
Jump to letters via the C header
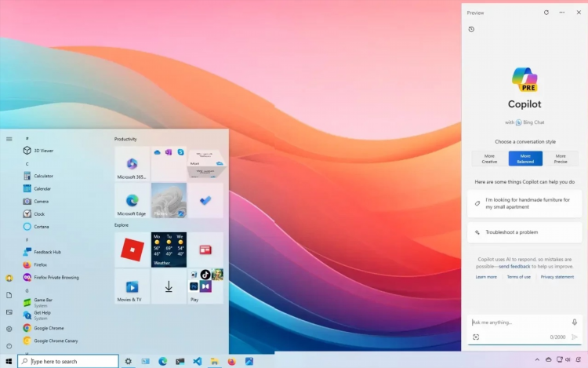click(x=27, y=164)
